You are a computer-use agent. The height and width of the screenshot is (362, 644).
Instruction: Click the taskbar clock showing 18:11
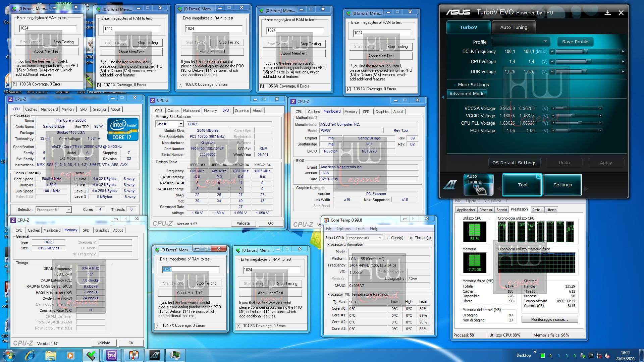tap(625, 355)
